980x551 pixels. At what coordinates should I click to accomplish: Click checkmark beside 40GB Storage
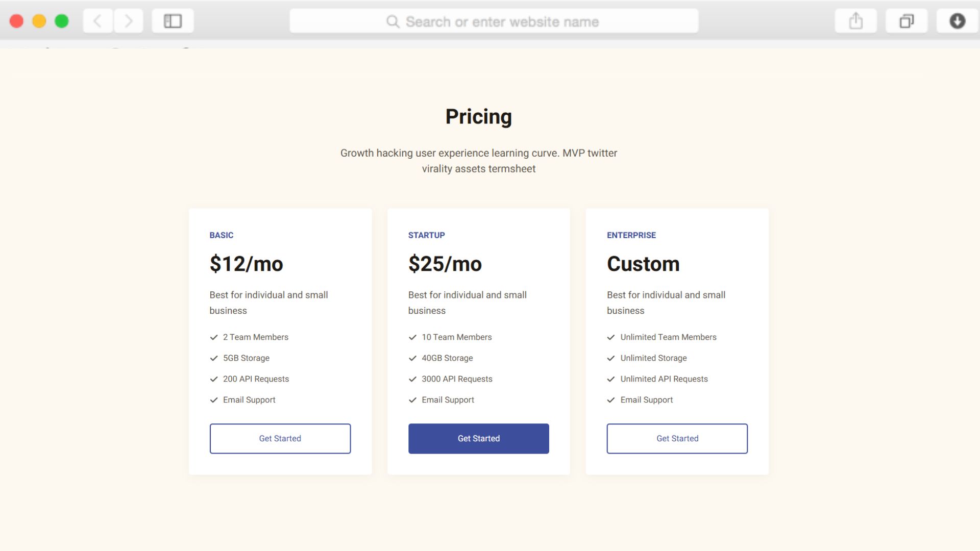click(412, 358)
